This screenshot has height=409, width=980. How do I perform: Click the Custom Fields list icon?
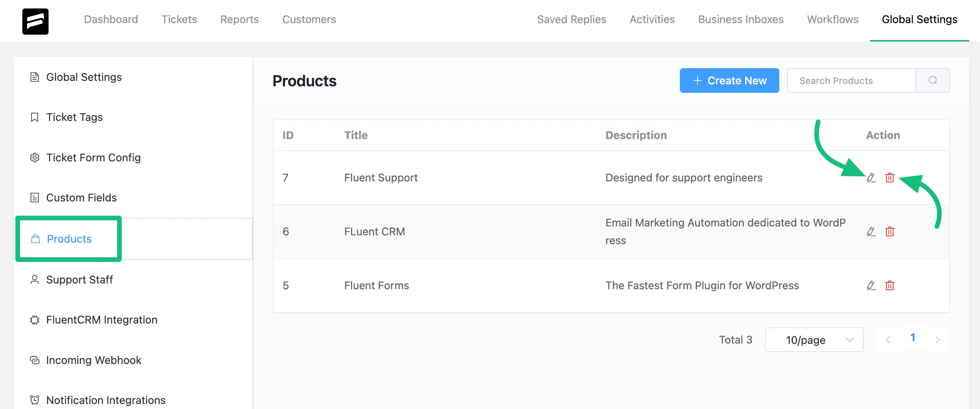(35, 198)
